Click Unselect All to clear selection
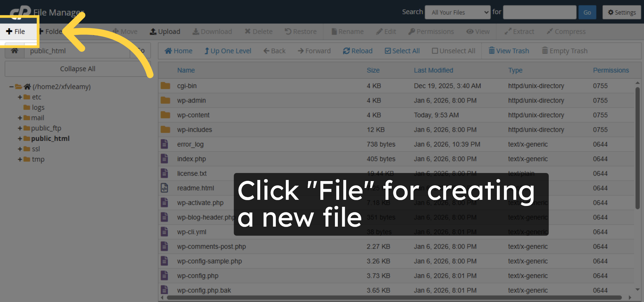 click(x=453, y=51)
